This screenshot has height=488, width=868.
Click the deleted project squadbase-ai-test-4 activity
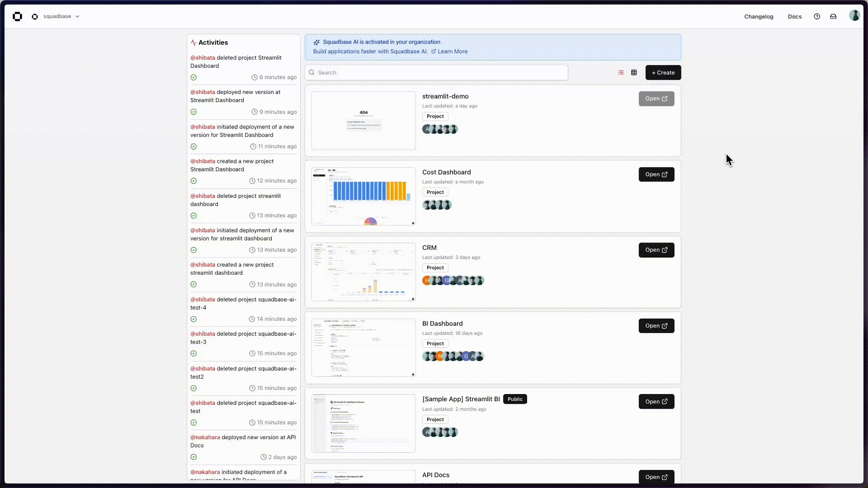pyautogui.click(x=243, y=304)
